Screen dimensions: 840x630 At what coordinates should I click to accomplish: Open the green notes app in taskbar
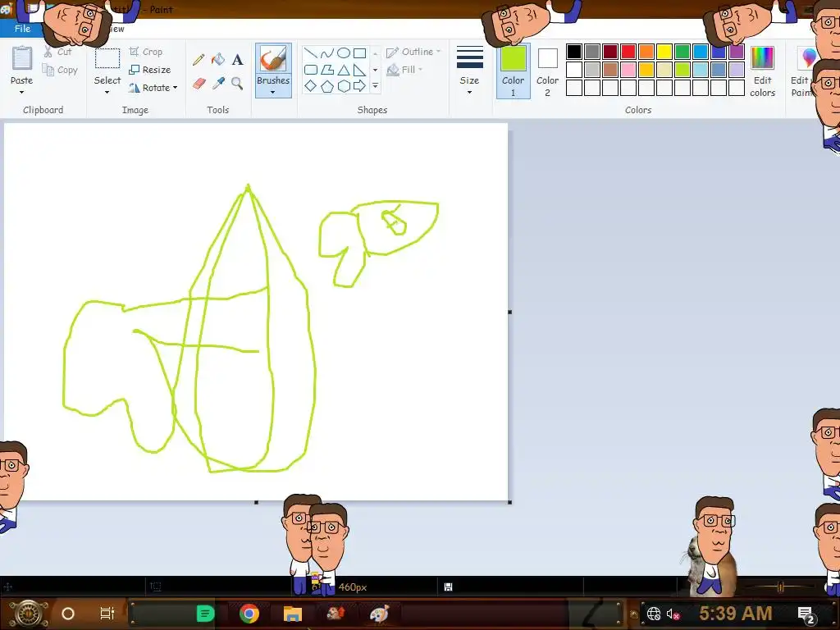click(x=205, y=614)
